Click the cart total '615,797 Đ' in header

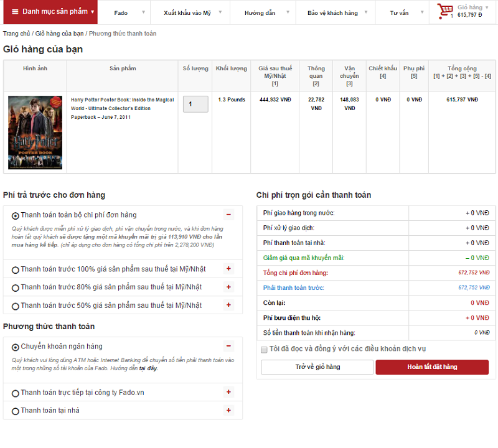(x=469, y=15)
